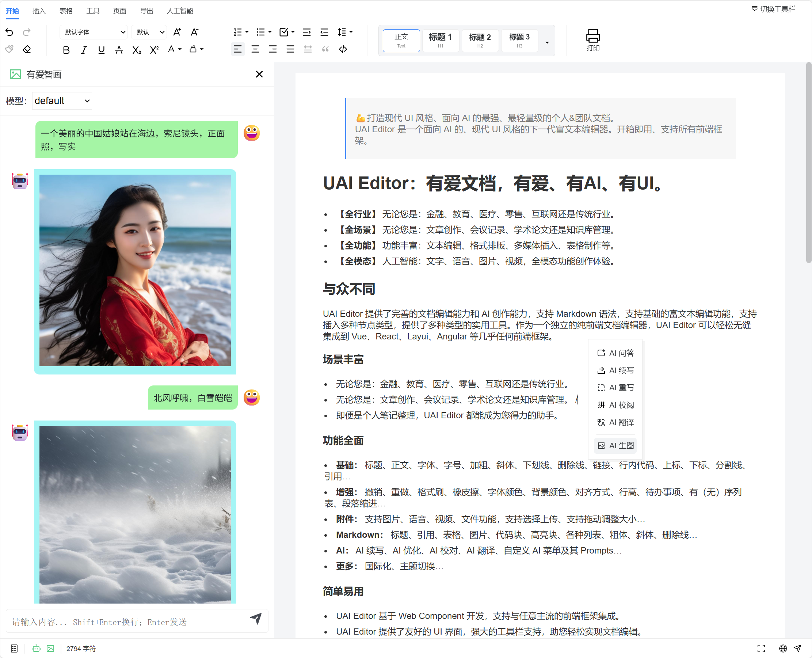Expand the model default dropdown
Viewport: 812px width, 658px height.
tap(62, 101)
